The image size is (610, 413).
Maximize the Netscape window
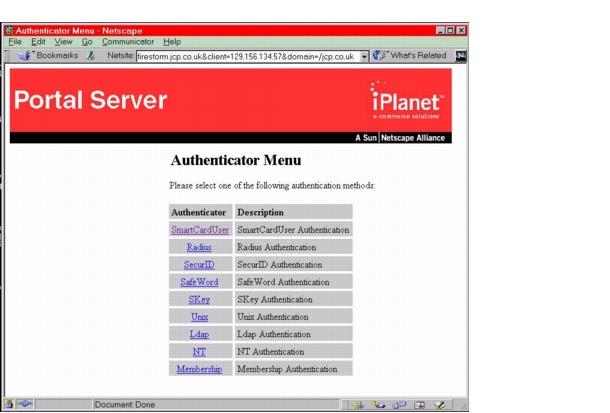point(450,30)
